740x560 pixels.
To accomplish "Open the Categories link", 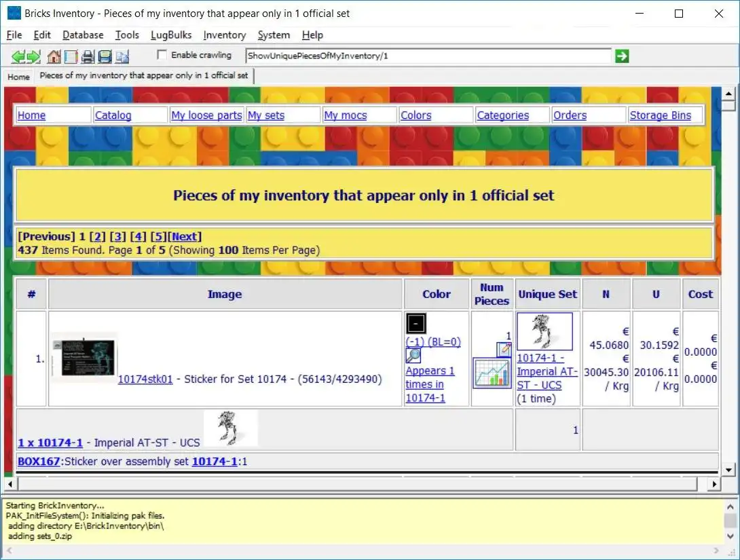I will 502,115.
